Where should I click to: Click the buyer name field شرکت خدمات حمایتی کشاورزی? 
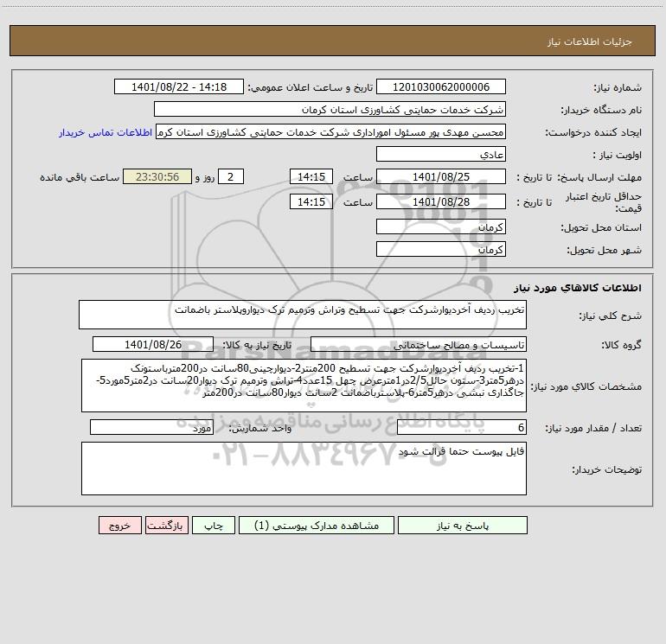tap(330, 109)
